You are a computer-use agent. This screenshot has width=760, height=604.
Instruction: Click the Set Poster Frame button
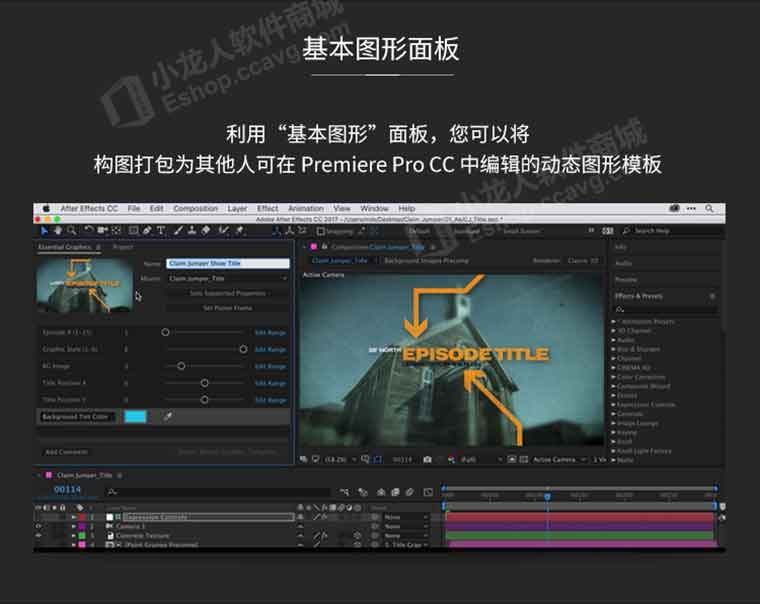227,308
